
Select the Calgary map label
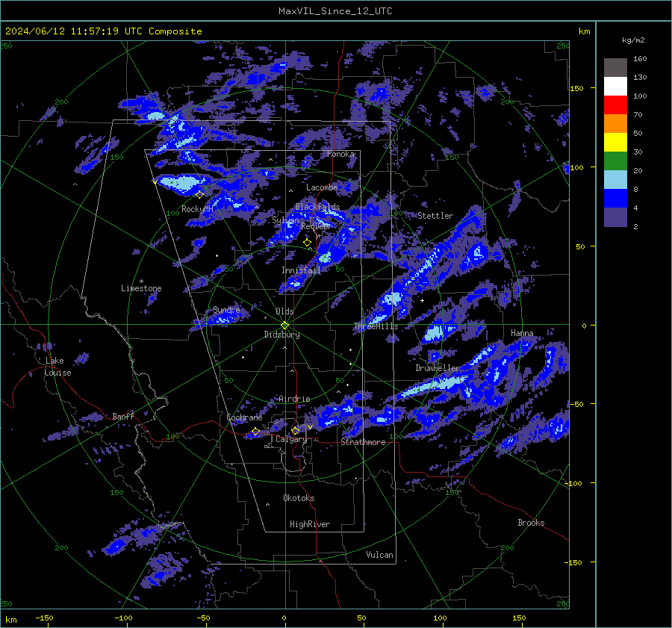(291, 439)
